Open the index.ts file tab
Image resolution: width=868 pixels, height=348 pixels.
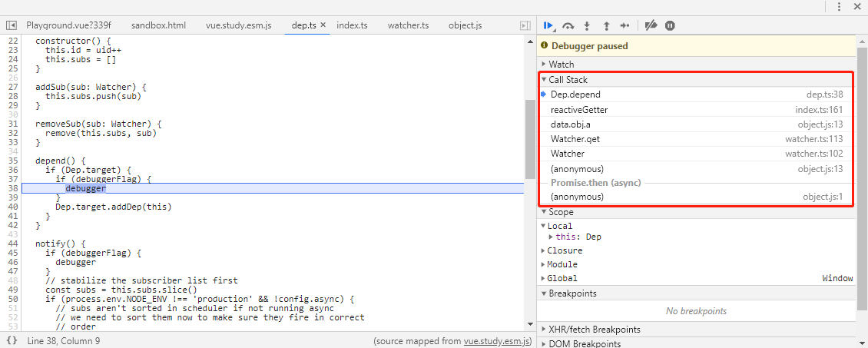352,25
